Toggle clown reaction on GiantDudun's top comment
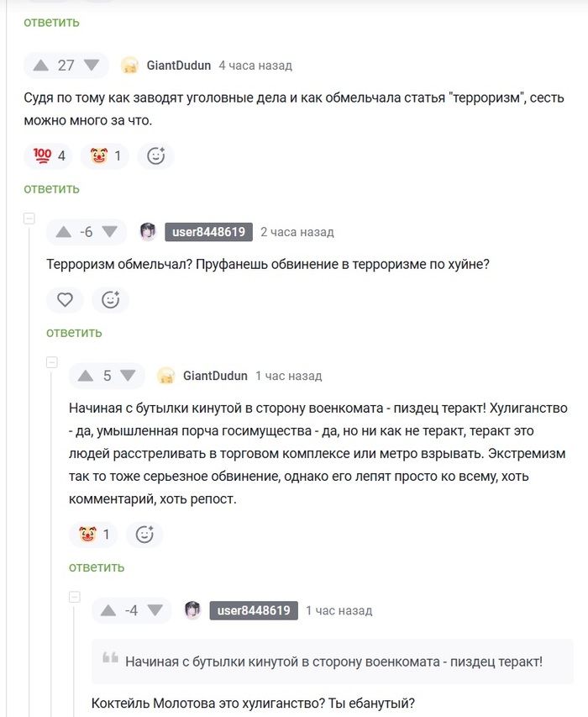 point(105,156)
